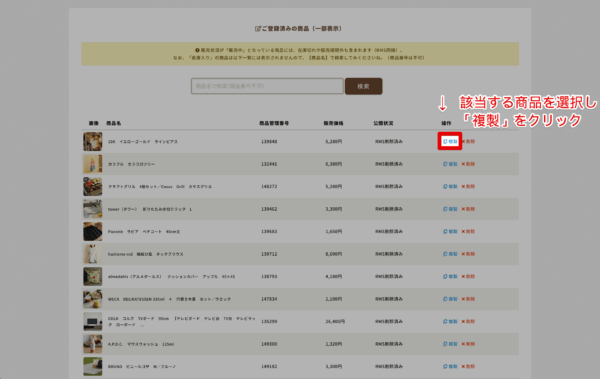Duplicate product 139712 with 複製
This screenshot has width=600, height=379.
tap(450, 254)
